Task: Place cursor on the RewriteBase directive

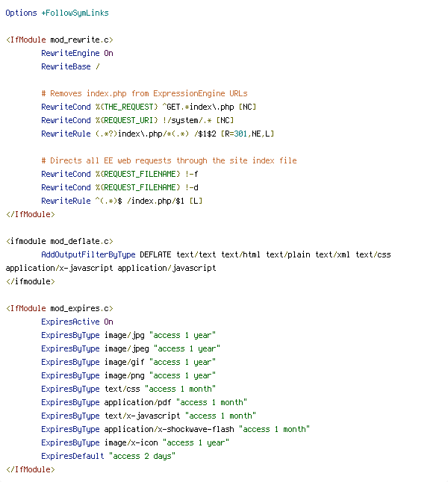Action: (x=69, y=66)
